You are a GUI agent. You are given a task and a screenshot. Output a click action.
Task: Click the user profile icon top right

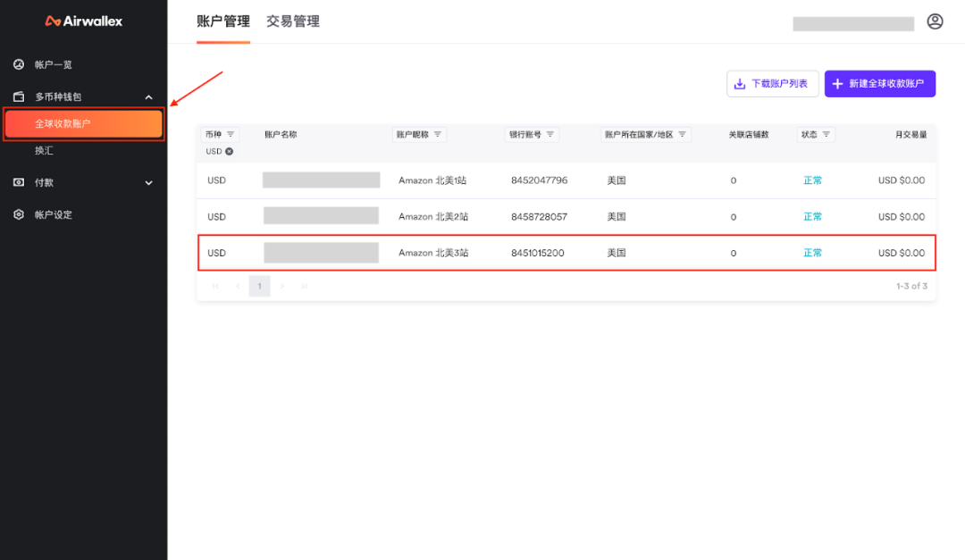point(935,21)
